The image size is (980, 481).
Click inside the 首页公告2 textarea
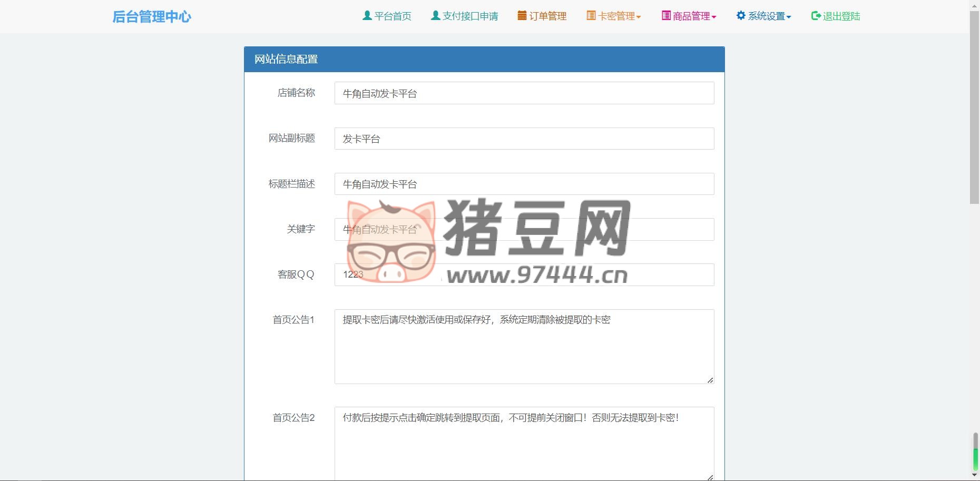[524, 444]
